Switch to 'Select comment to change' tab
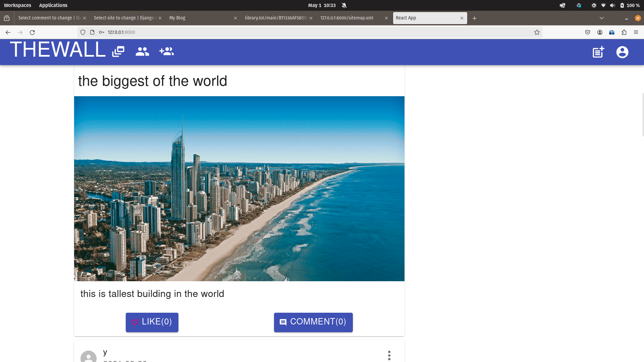This screenshot has width=644, height=362. (x=52, y=18)
